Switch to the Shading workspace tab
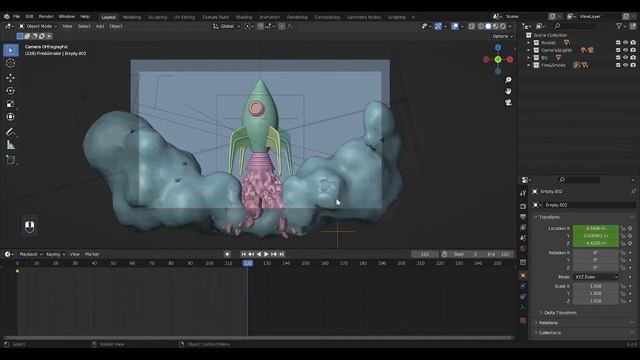The image size is (640, 360). click(x=244, y=17)
